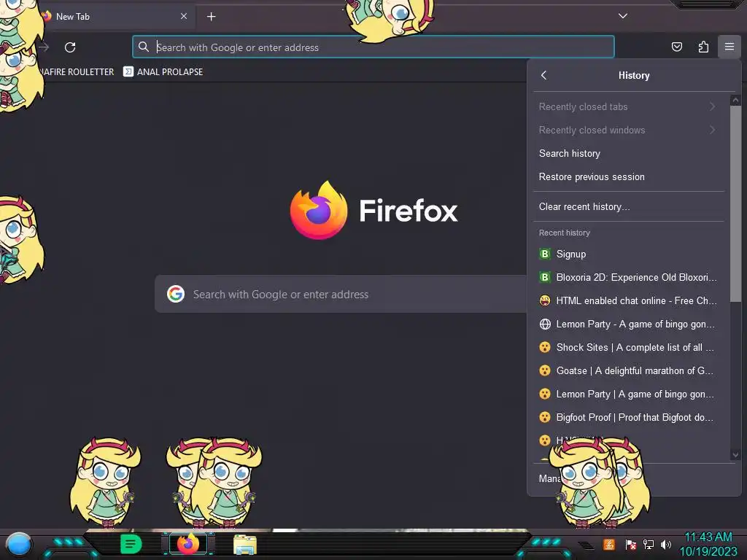The image size is (747, 560).
Task: Open the network tray icon
Action: click(x=649, y=544)
